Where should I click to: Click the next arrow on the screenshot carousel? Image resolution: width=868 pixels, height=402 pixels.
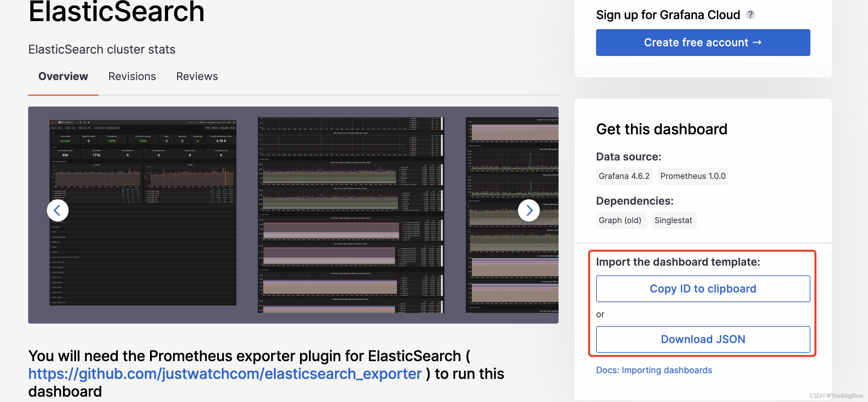click(x=529, y=210)
